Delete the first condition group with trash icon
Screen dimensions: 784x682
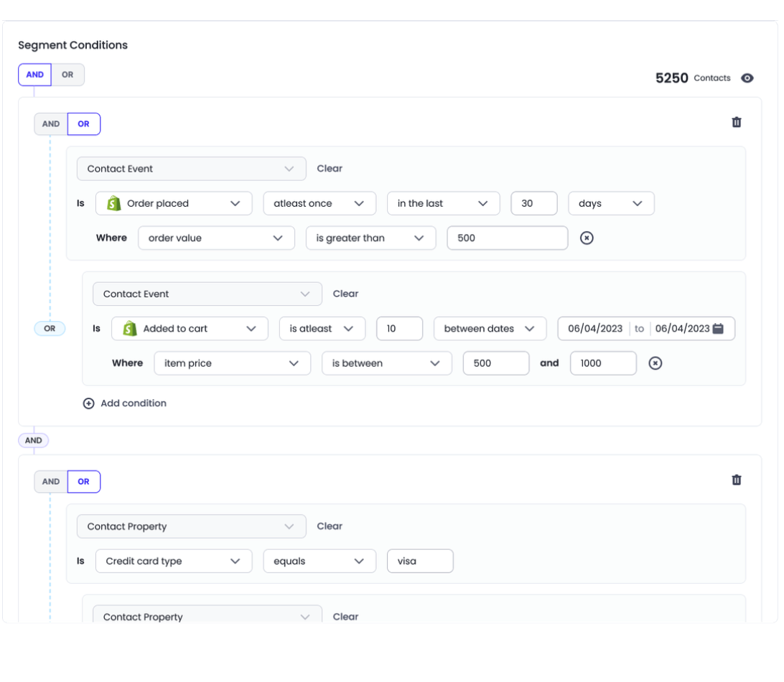click(x=736, y=123)
